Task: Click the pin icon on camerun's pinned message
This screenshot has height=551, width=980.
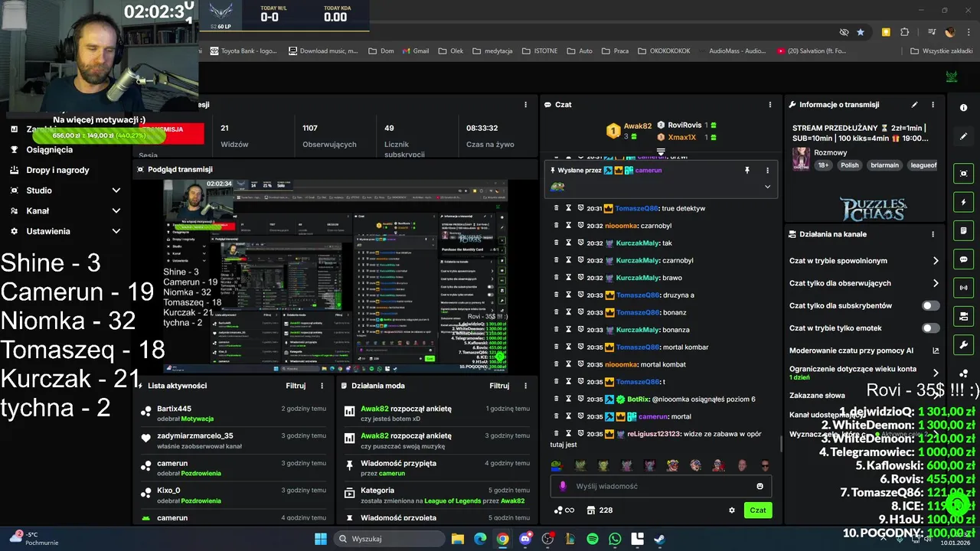Action: coord(747,171)
